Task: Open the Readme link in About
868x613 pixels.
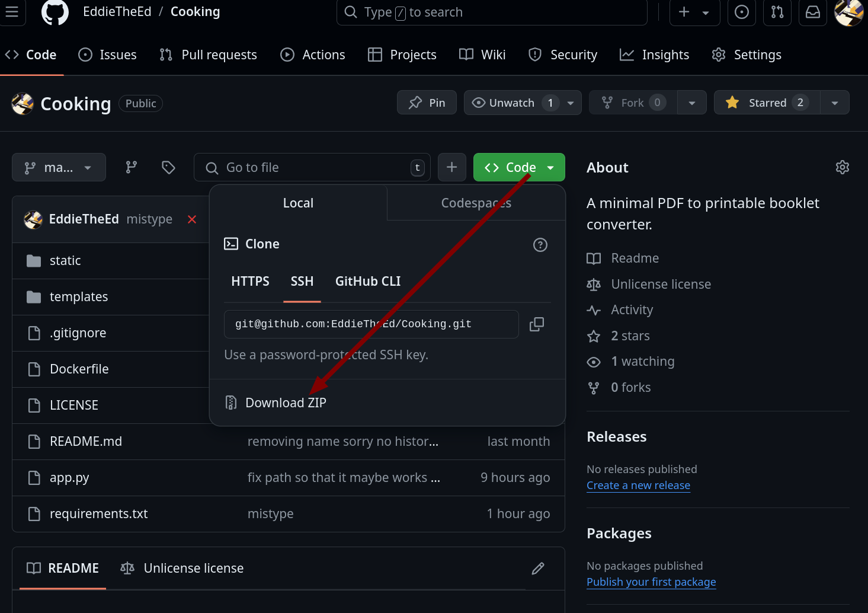Action: 623,258
